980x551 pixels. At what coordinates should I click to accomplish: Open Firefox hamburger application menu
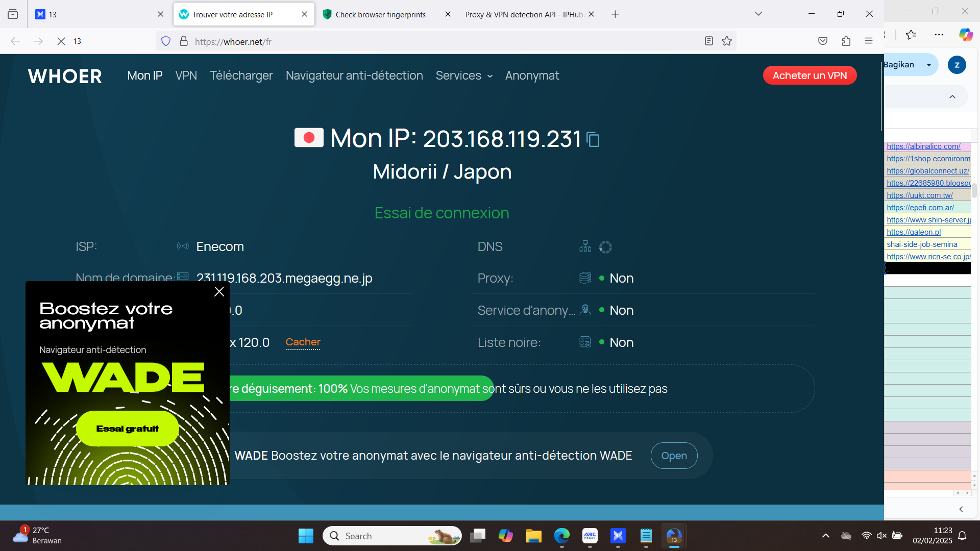[869, 41]
